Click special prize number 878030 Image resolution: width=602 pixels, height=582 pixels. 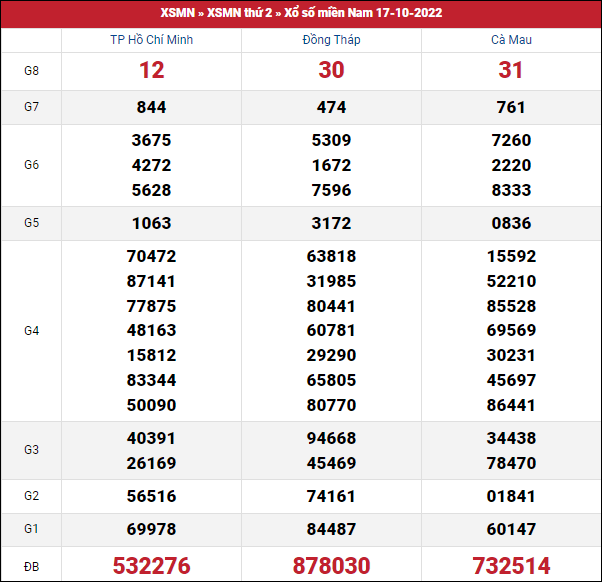[331, 564]
